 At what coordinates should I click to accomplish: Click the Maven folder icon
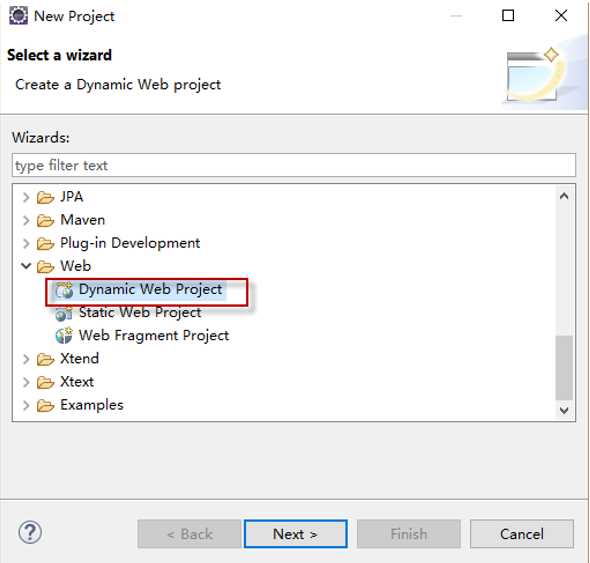[x=46, y=221]
